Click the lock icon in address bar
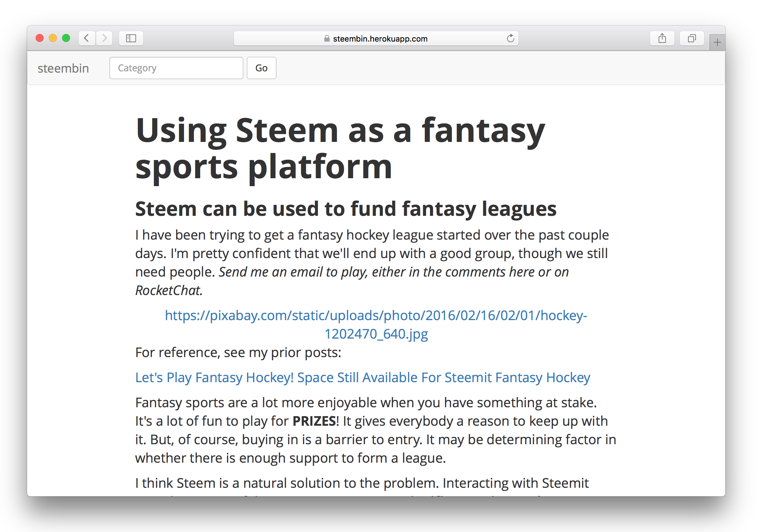Image resolution: width=763 pixels, height=532 pixels. pyautogui.click(x=327, y=39)
